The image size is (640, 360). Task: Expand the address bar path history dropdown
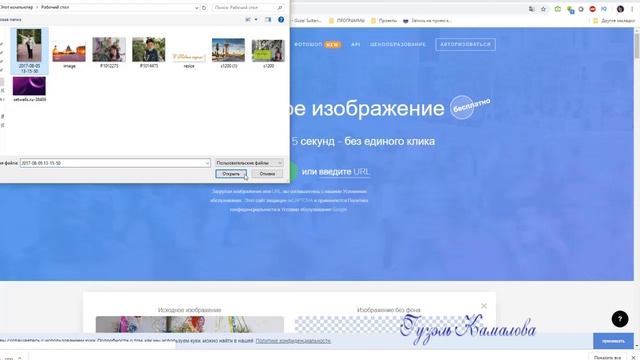196,7
